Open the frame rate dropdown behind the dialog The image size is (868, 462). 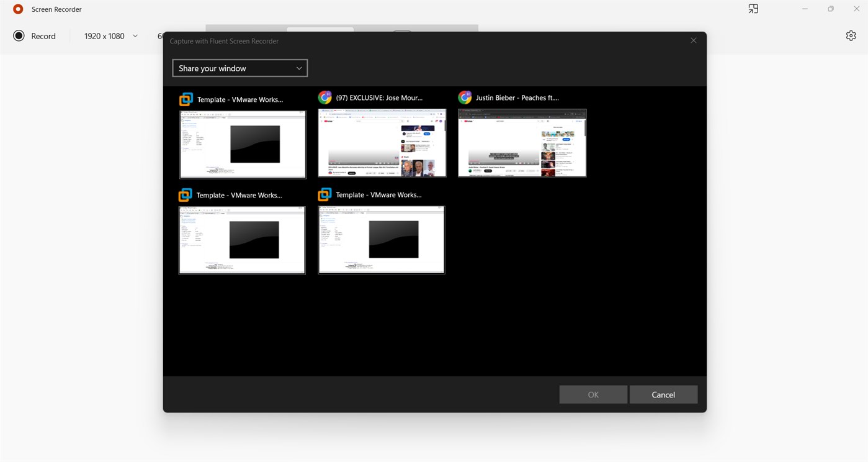(x=160, y=35)
